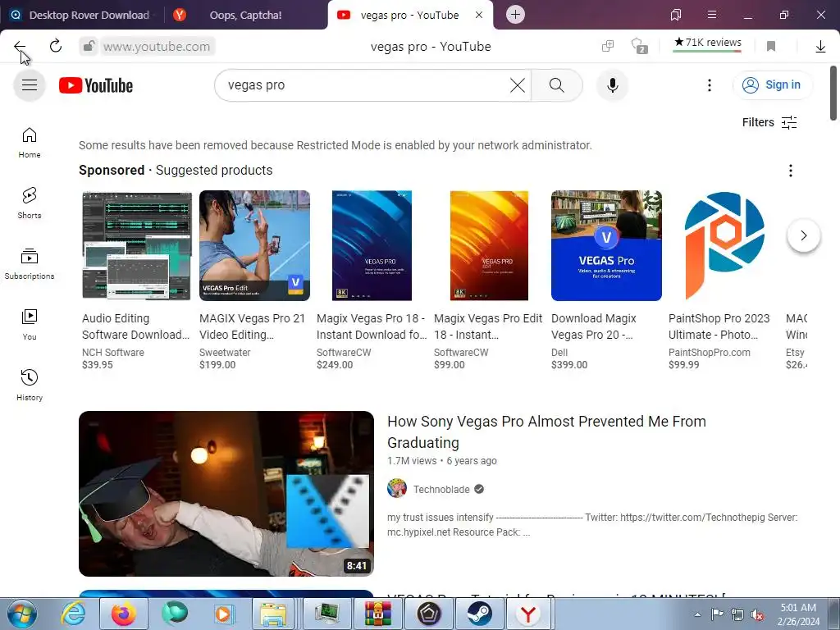Viewport: 840px width, 630px height.
Task: Launch Firefox from the taskbar
Action: (x=124, y=614)
